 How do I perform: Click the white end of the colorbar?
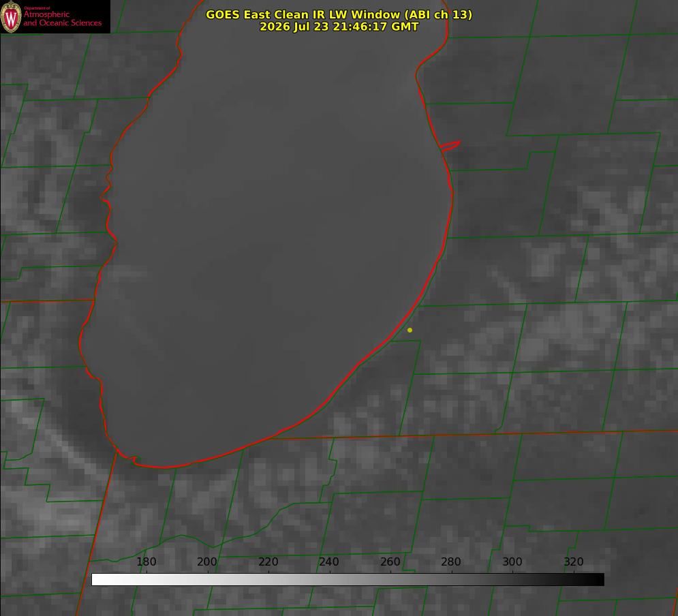pyautogui.click(x=97, y=579)
